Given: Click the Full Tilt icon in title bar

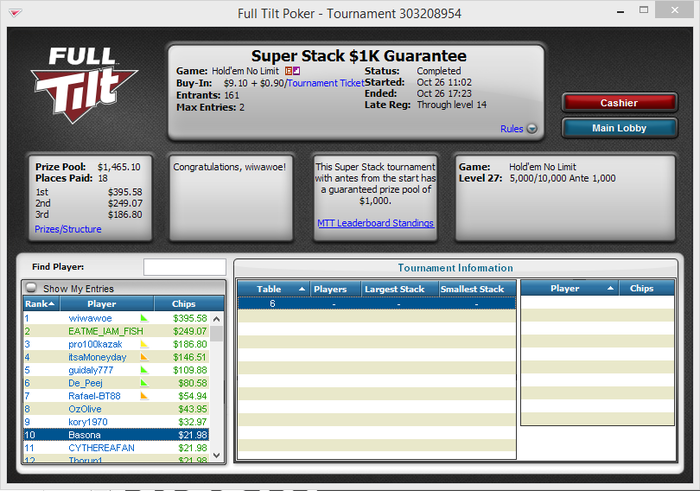Looking at the screenshot, I should tap(15, 13).
